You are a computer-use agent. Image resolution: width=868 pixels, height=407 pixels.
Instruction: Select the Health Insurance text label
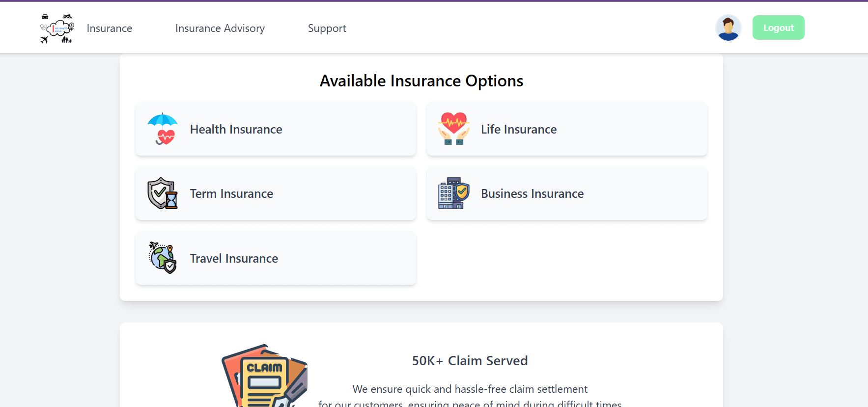pyautogui.click(x=236, y=129)
